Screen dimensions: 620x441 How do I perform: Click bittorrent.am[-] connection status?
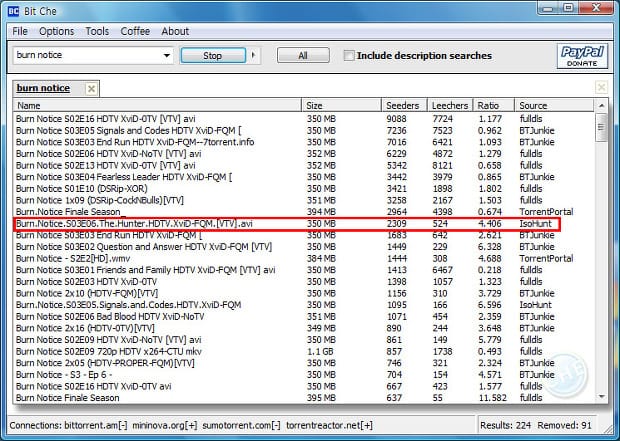pyautogui.click(x=95, y=426)
